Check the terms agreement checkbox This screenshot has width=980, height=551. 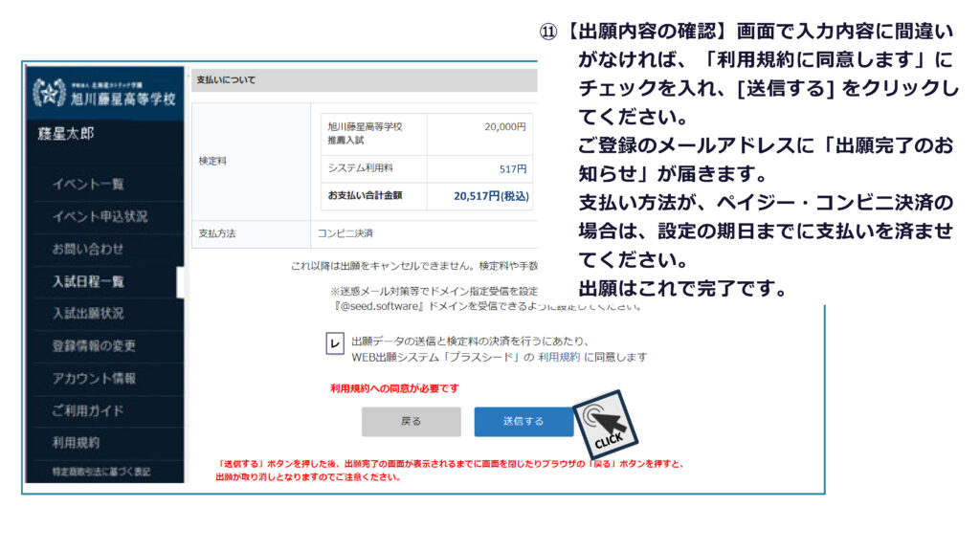click(335, 343)
